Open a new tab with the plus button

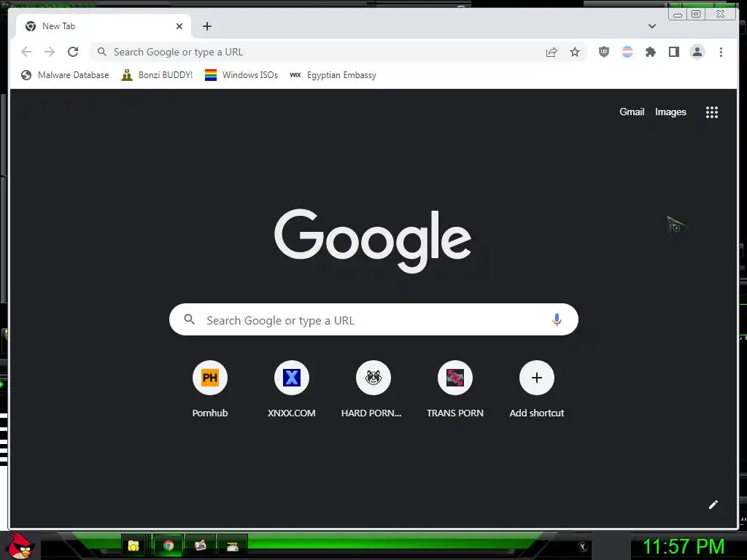tap(206, 26)
